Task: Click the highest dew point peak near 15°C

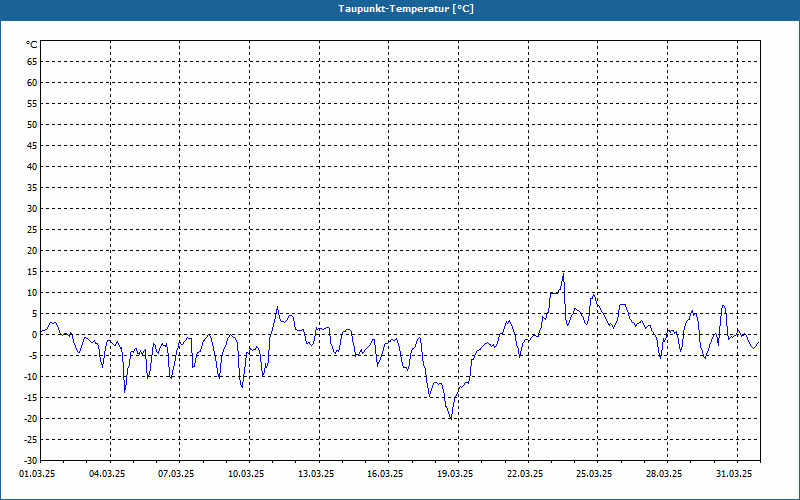Action: tap(563, 274)
